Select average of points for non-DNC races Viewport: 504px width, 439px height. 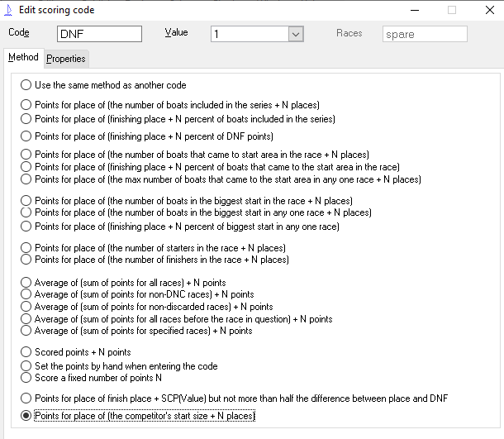click(137, 294)
